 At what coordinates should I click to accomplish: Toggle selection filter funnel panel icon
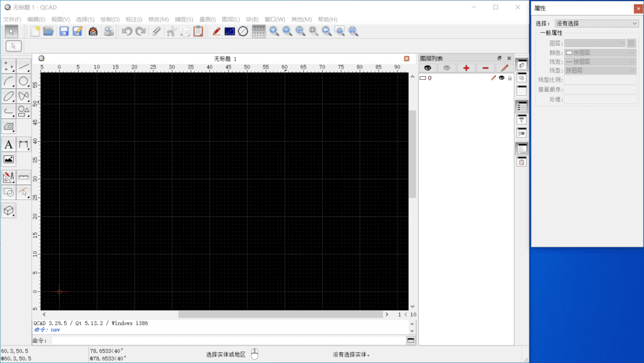point(521,120)
